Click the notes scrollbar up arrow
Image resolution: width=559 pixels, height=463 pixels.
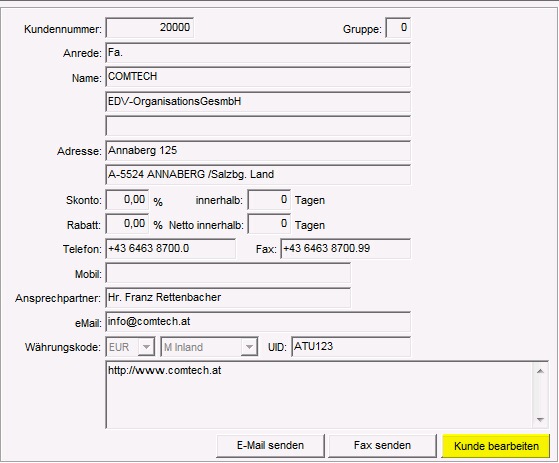point(540,371)
